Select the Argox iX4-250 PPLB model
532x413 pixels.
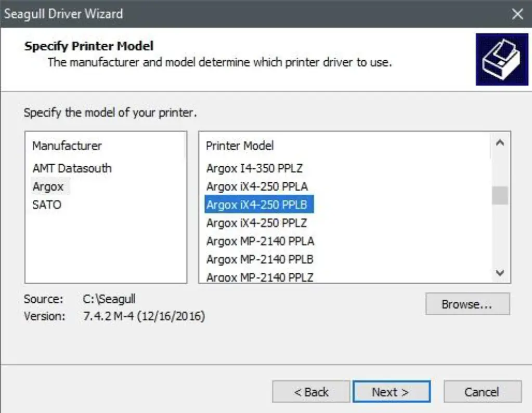click(255, 204)
